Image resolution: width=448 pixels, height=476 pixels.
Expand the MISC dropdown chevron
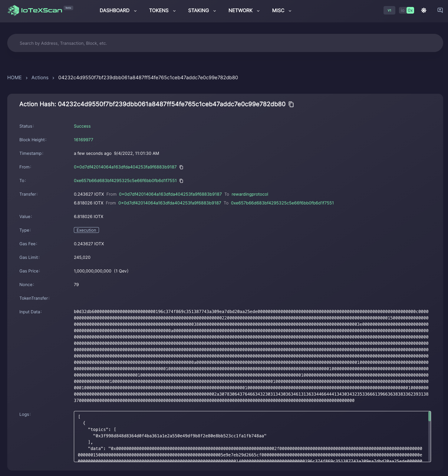290,11
